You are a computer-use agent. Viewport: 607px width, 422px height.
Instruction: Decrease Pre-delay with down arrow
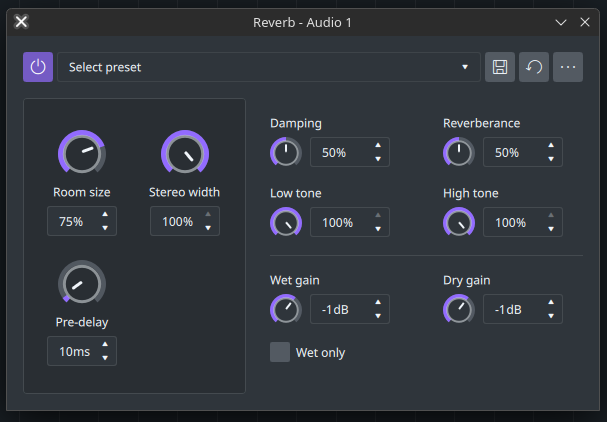pos(105,358)
